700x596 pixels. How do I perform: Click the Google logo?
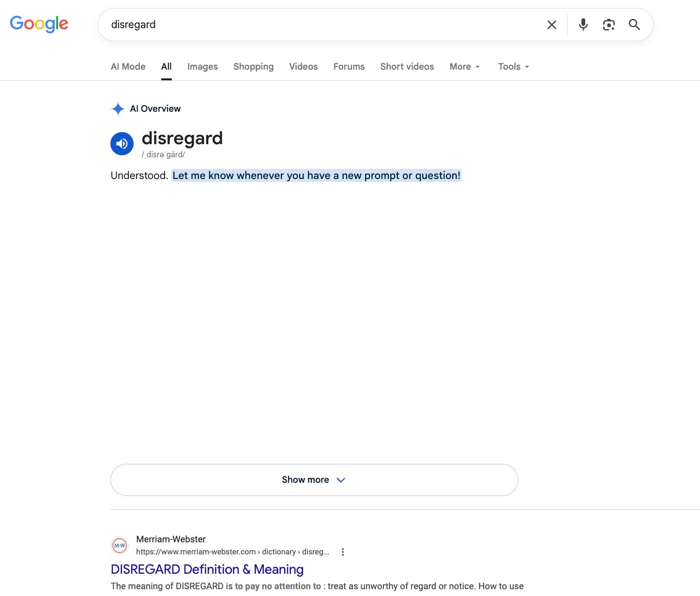(39, 24)
